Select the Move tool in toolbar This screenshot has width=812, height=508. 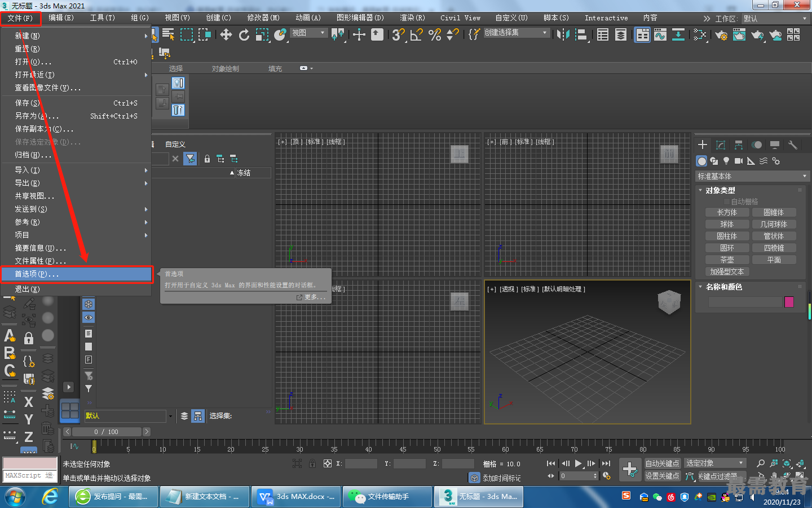[x=226, y=35]
